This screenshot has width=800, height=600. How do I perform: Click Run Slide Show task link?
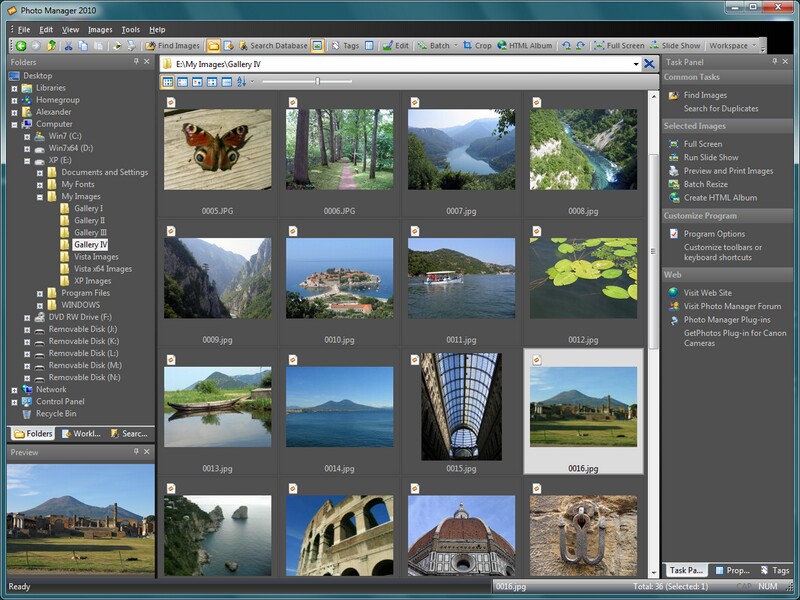[711, 158]
